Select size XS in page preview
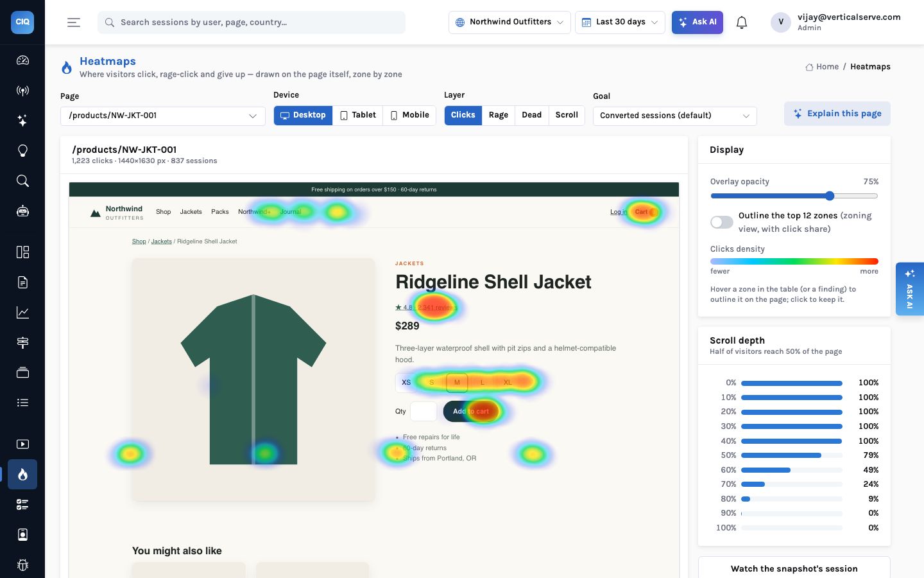Screen dimensions: 924x578 406,382
